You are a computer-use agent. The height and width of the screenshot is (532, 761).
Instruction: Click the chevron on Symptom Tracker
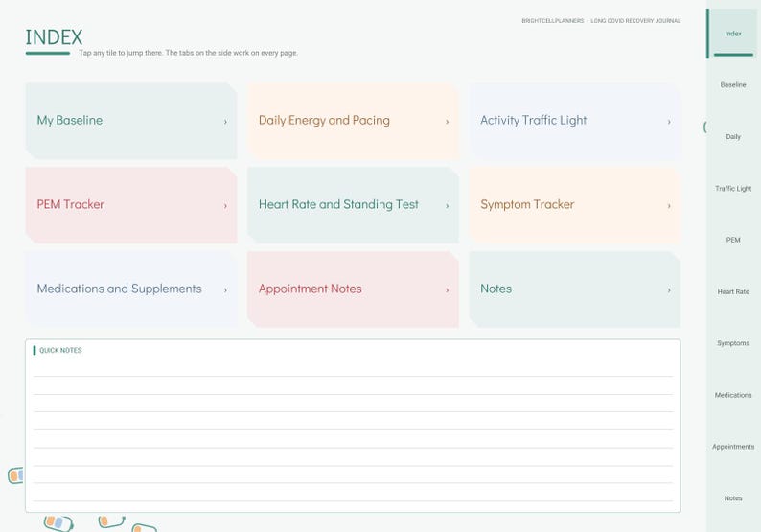(x=669, y=206)
